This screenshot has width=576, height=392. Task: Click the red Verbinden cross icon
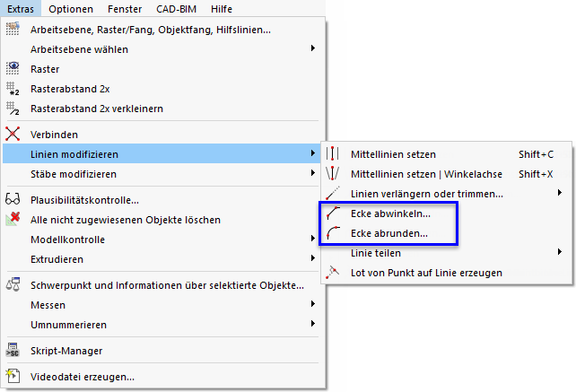(13, 135)
